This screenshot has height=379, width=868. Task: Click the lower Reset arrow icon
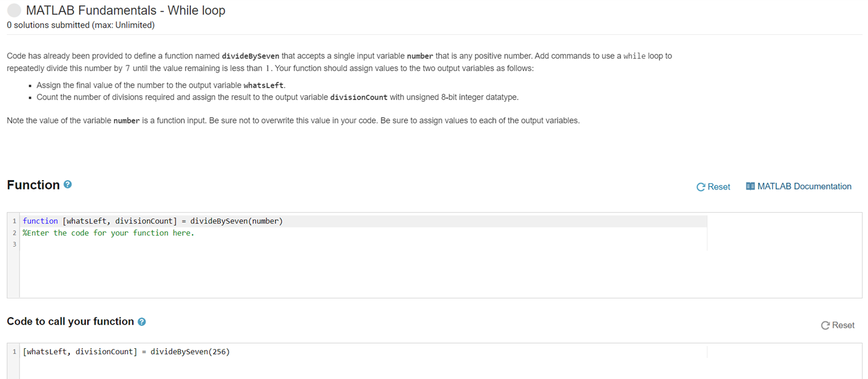click(x=825, y=325)
